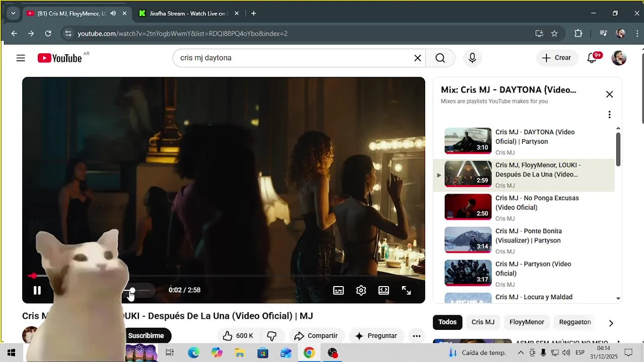
Task: Open the ESP language switcher
Action: 580,353
